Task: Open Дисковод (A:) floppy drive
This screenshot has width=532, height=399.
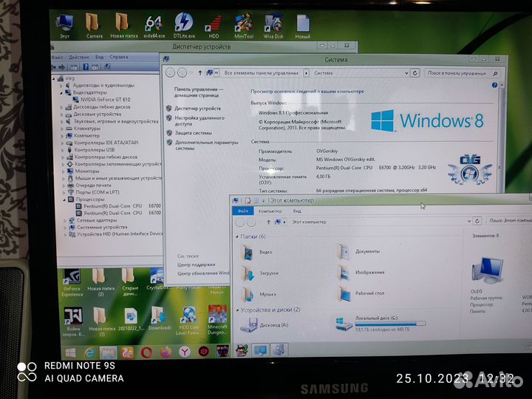Action: tap(264, 325)
